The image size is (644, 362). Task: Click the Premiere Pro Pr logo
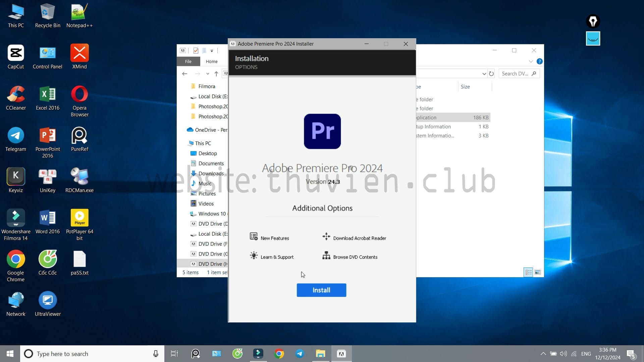tap(322, 131)
